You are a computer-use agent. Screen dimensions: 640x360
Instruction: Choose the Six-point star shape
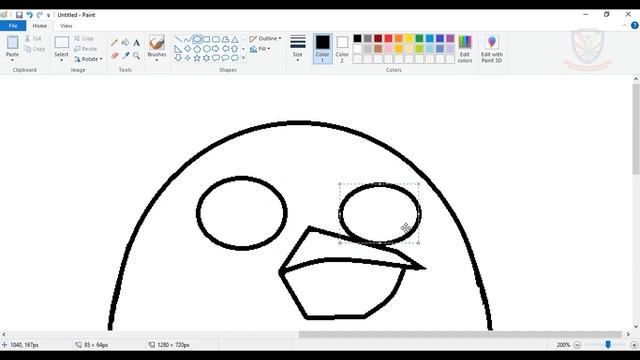pyautogui.click(x=206, y=58)
